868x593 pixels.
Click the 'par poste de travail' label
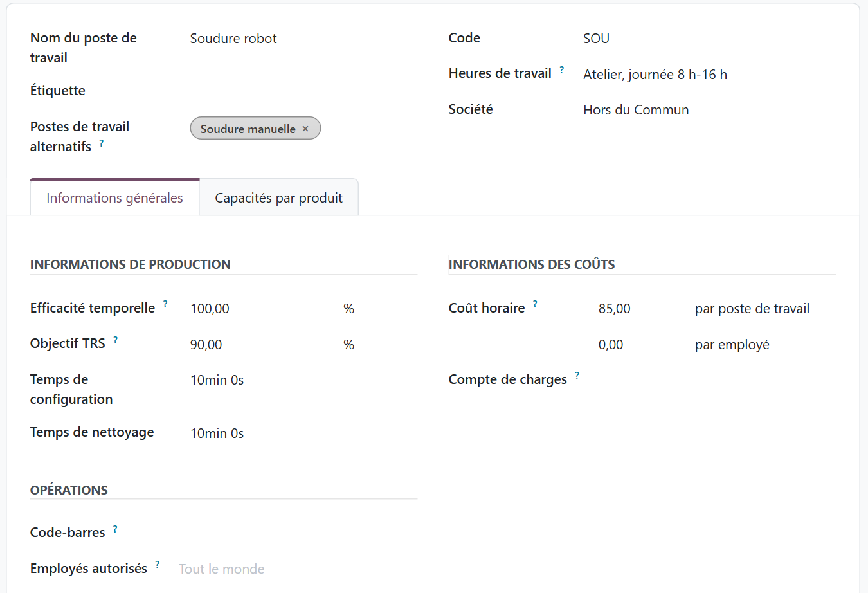tap(752, 309)
